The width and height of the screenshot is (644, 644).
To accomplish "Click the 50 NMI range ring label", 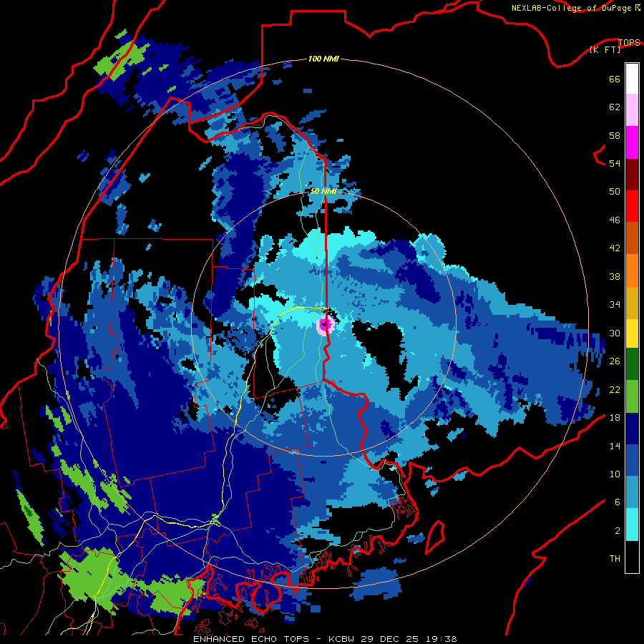I will (323, 191).
